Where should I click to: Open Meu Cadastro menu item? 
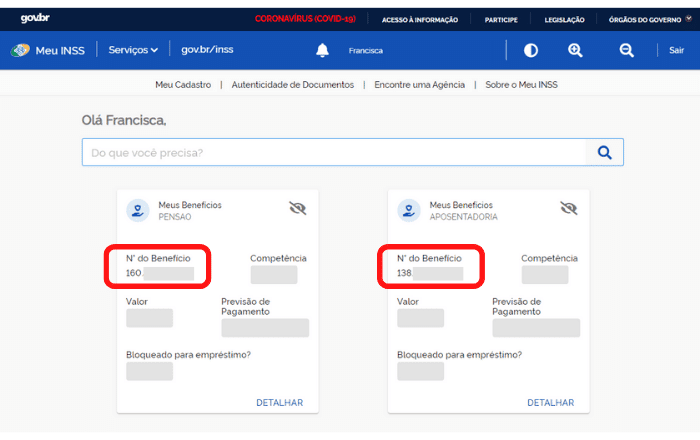tap(183, 85)
